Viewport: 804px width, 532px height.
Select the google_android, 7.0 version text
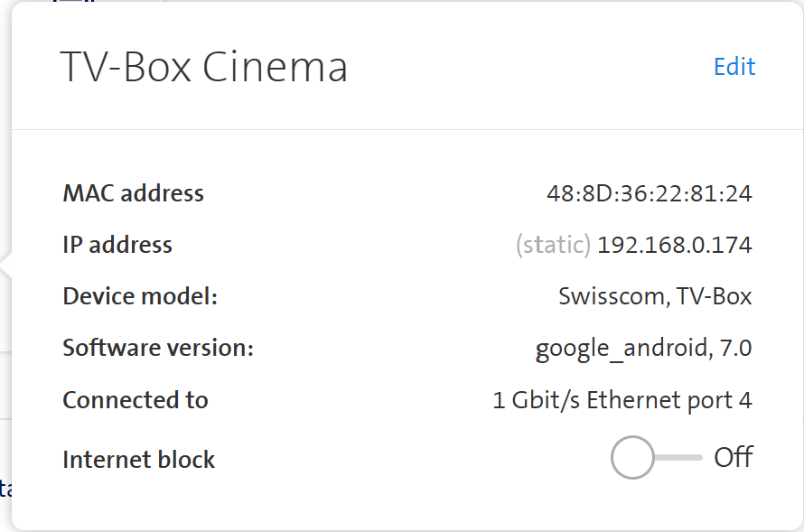(x=643, y=349)
